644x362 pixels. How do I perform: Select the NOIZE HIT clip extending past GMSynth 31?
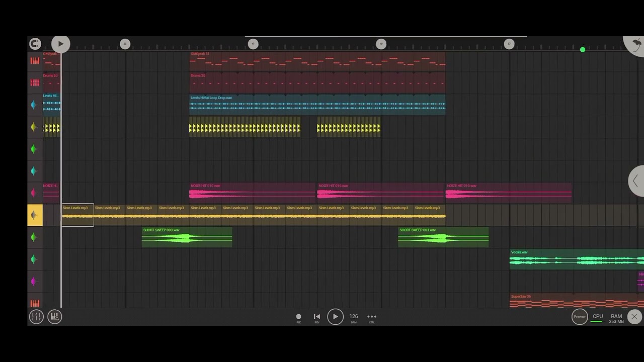pos(509,193)
